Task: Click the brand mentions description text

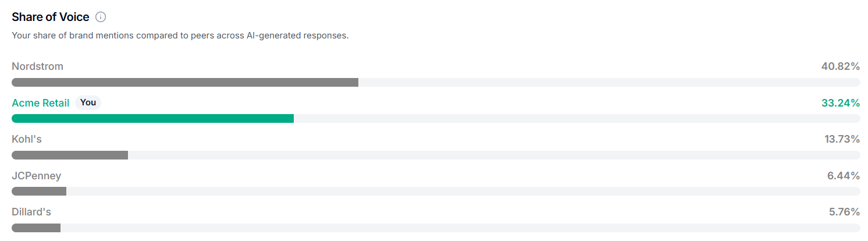Action: pos(180,36)
